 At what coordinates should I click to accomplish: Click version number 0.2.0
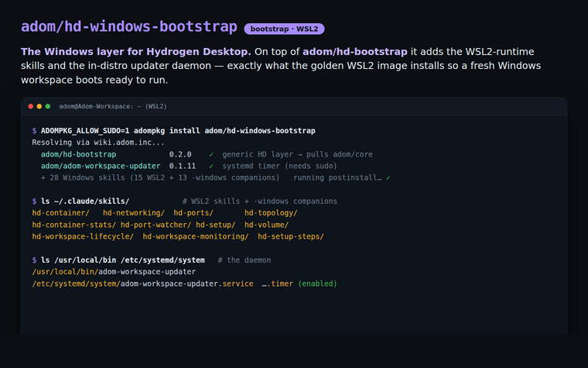tap(180, 154)
